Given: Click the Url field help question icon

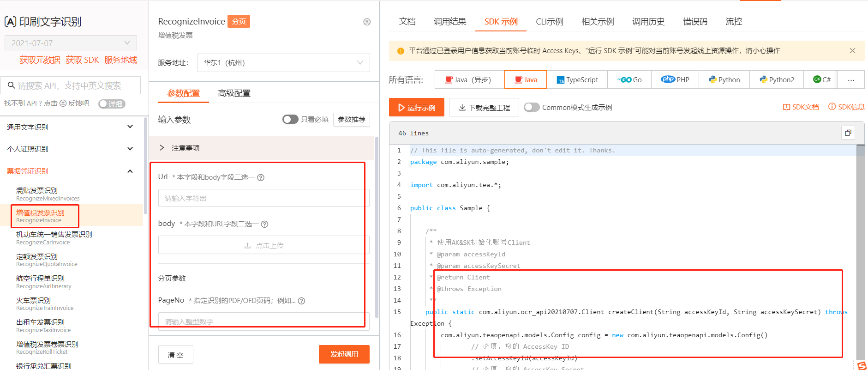Looking at the screenshot, I should tap(261, 177).
